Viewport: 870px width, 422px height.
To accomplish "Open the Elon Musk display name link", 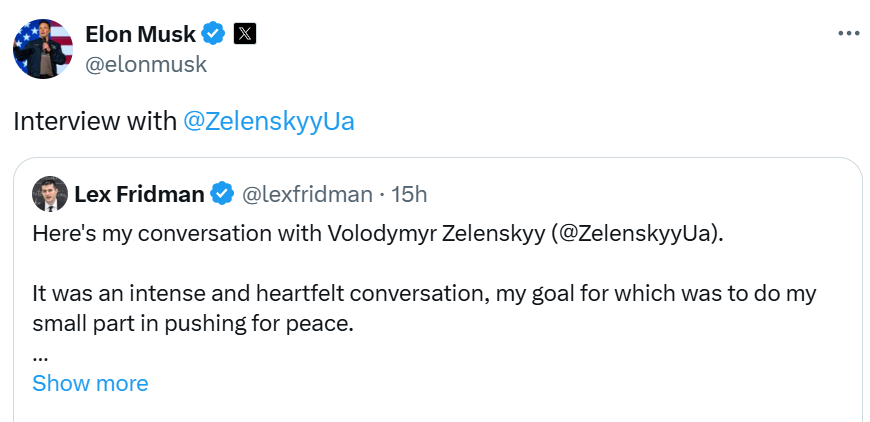I will (x=141, y=34).
